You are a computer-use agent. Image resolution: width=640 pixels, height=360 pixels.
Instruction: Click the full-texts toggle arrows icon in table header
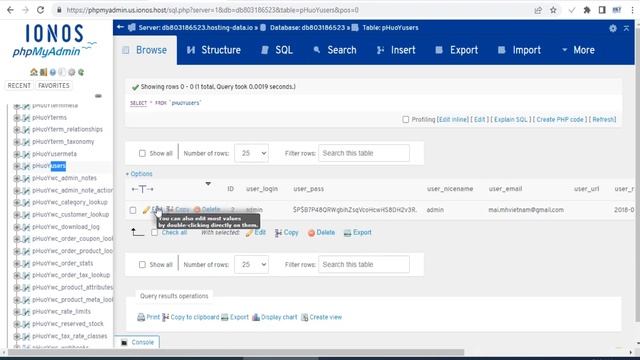click(142, 189)
